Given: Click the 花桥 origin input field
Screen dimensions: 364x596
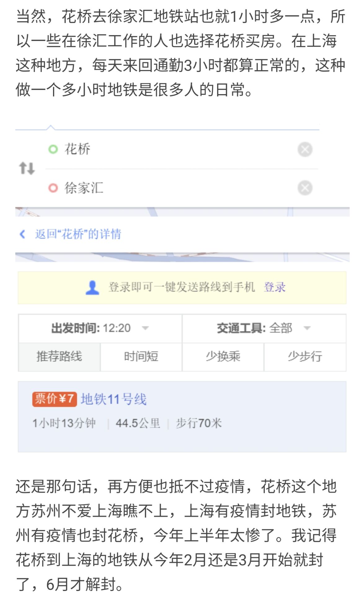Looking at the screenshot, I should click(x=174, y=149).
